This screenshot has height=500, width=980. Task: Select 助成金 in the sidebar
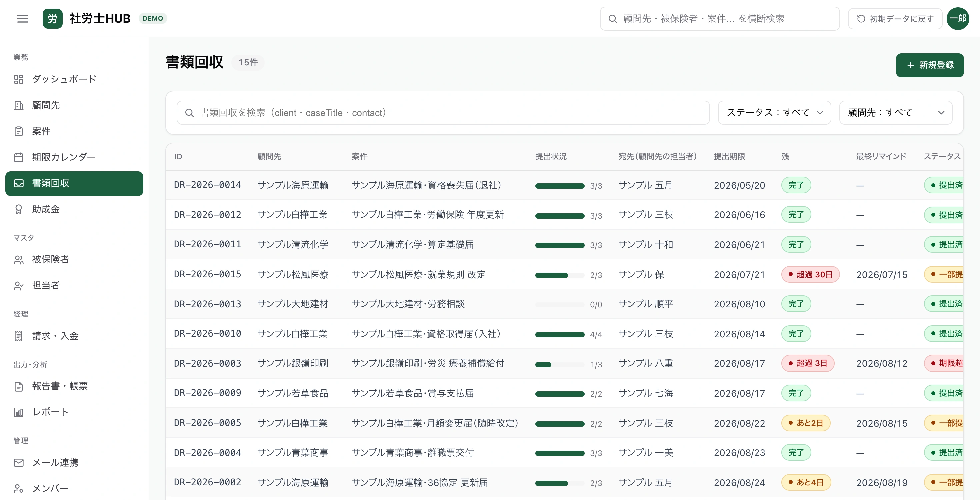(74, 209)
